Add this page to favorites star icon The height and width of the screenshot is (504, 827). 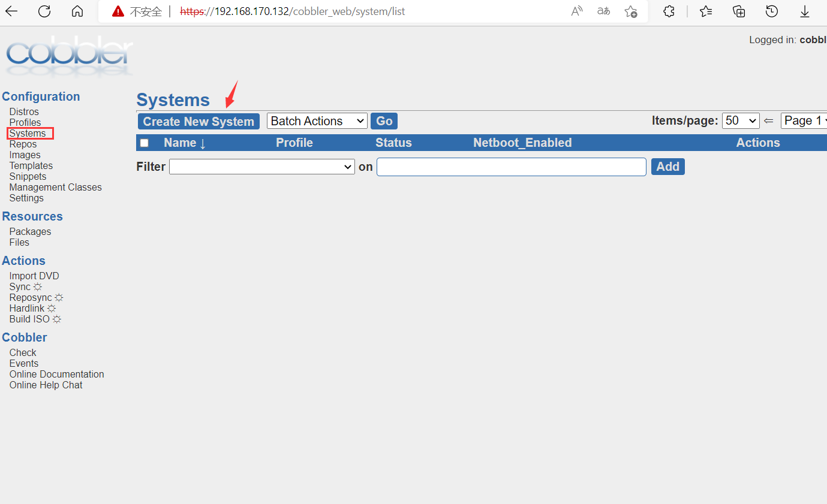(630, 11)
